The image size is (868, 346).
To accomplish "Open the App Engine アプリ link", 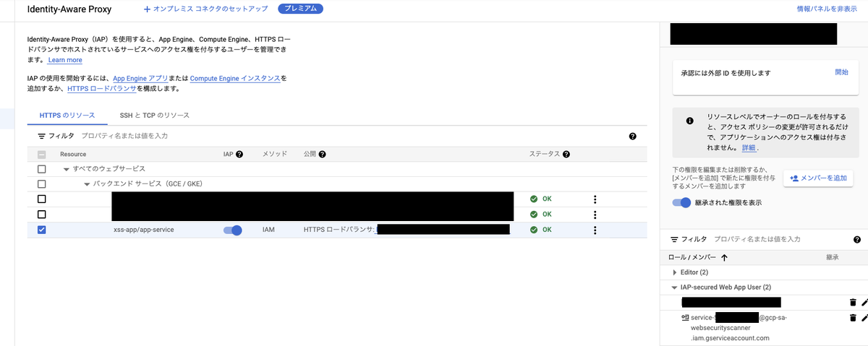I will pyautogui.click(x=140, y=78).
